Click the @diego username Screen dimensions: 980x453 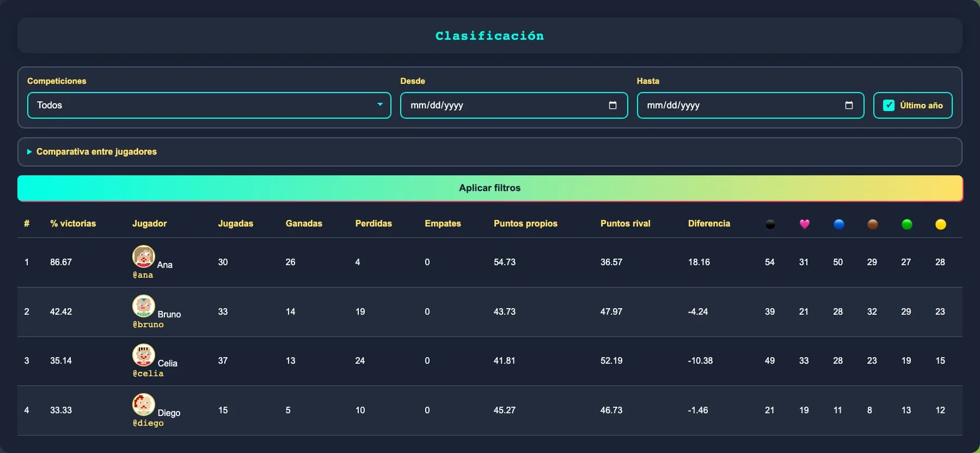coord(148,423)
